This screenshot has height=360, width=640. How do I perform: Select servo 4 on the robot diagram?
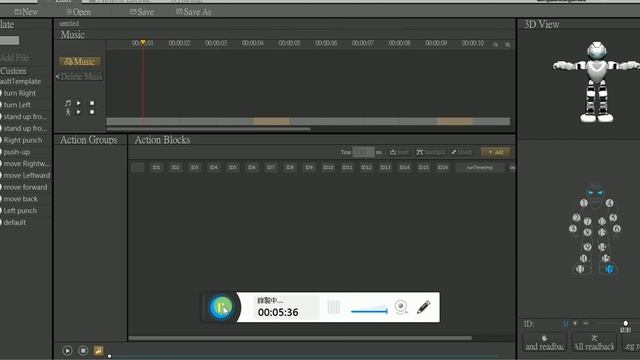click(x=609, y=203)
